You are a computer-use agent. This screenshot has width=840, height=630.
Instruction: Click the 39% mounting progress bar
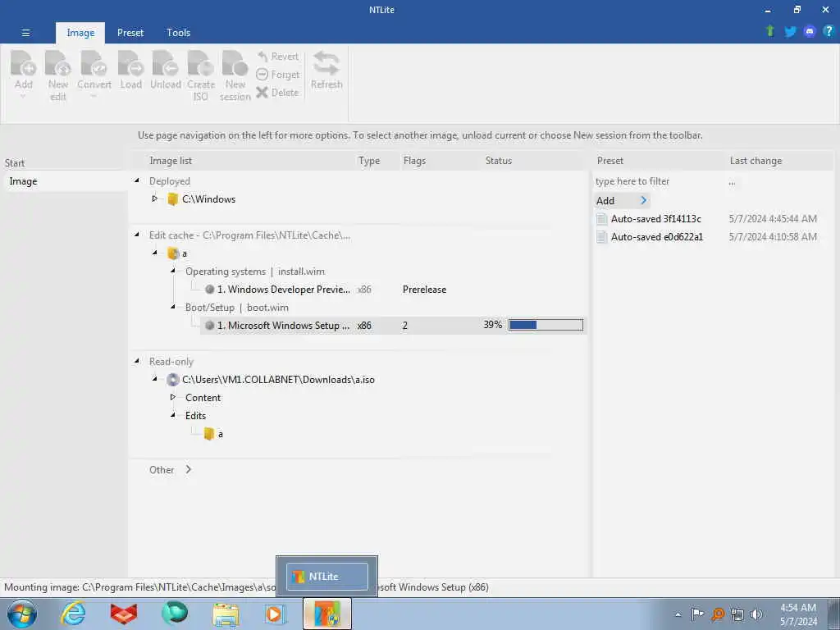(546, 325)
